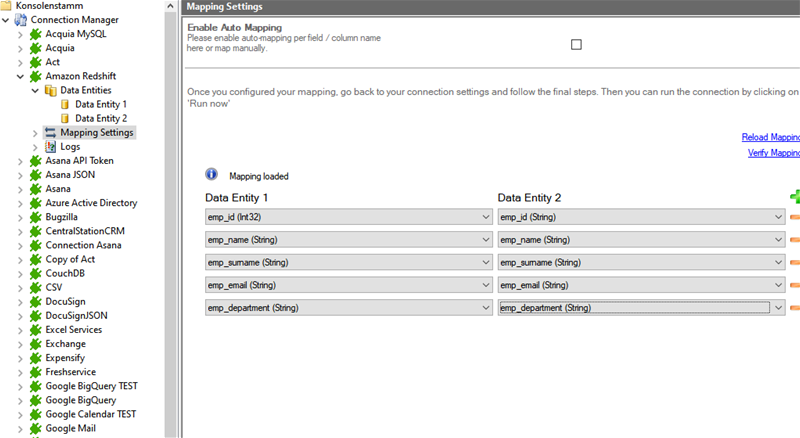The image size is (800, 438).
Task: Select Data Entity 2 in the tree
Action: [100, 118]
